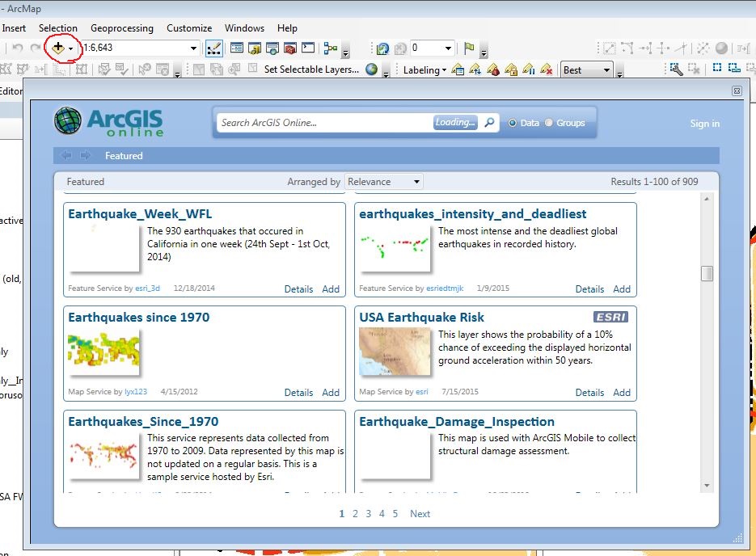Open the map scale 1:6,643 dropdown
This screenshot has height=556, width=756.
click(193, 48)
